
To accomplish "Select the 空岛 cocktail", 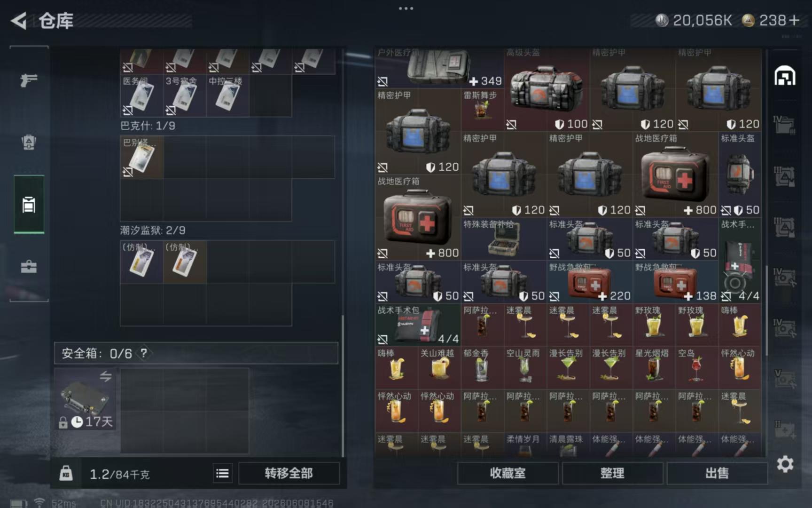I will tap(697, 368).
